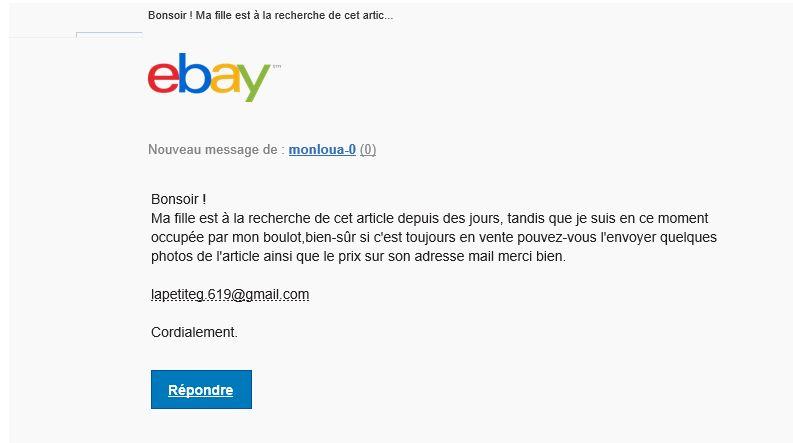Click the "Bonsoir !" greeting in message body
Image resolution: width=793 pixels, height=443 pixels.
179,199
